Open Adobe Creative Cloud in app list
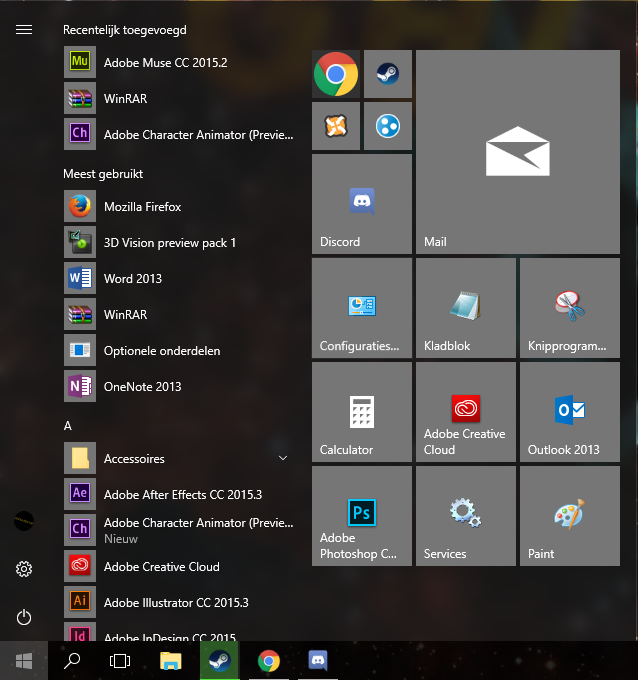This screenshot has width=638, height=680. [180, 566]
